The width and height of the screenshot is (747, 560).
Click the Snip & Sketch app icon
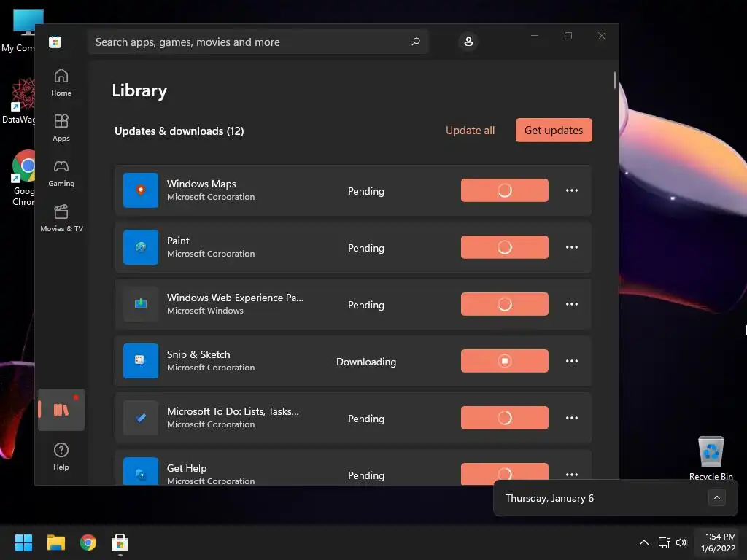(141, 361)
